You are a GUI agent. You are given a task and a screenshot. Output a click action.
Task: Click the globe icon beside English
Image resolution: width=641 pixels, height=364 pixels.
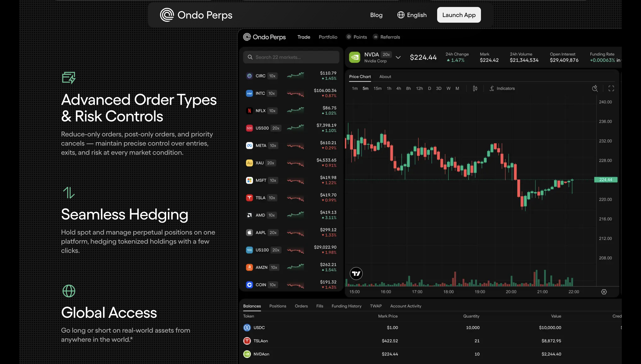(401, 15)
